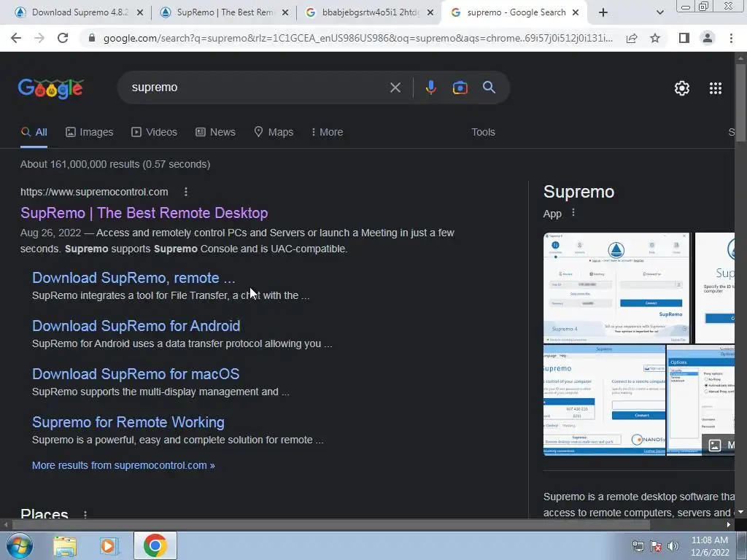
Task: Submit search with the magnifier icon
Action: pos(489,87)
